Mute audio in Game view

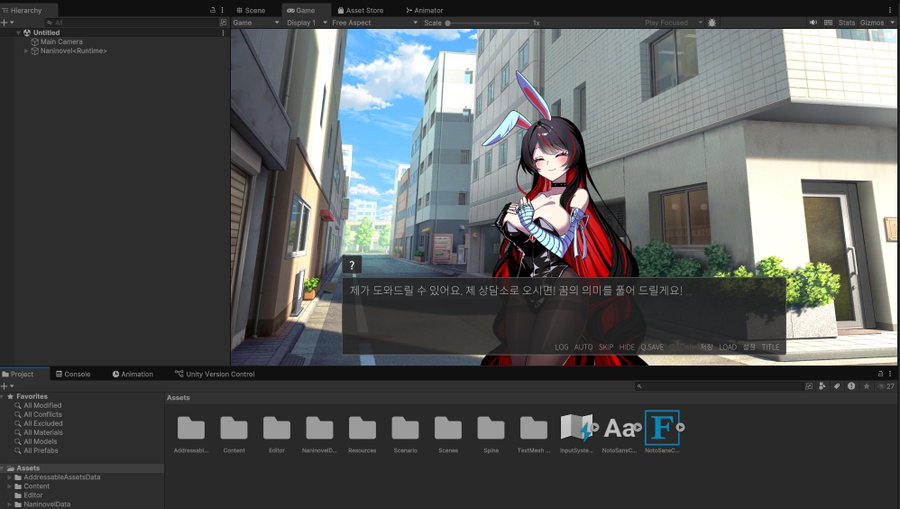[x=813, y=22]
